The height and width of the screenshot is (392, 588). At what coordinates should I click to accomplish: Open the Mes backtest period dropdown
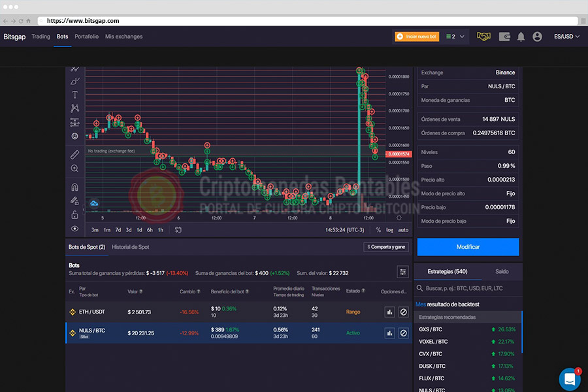click(x=420, y=304)
